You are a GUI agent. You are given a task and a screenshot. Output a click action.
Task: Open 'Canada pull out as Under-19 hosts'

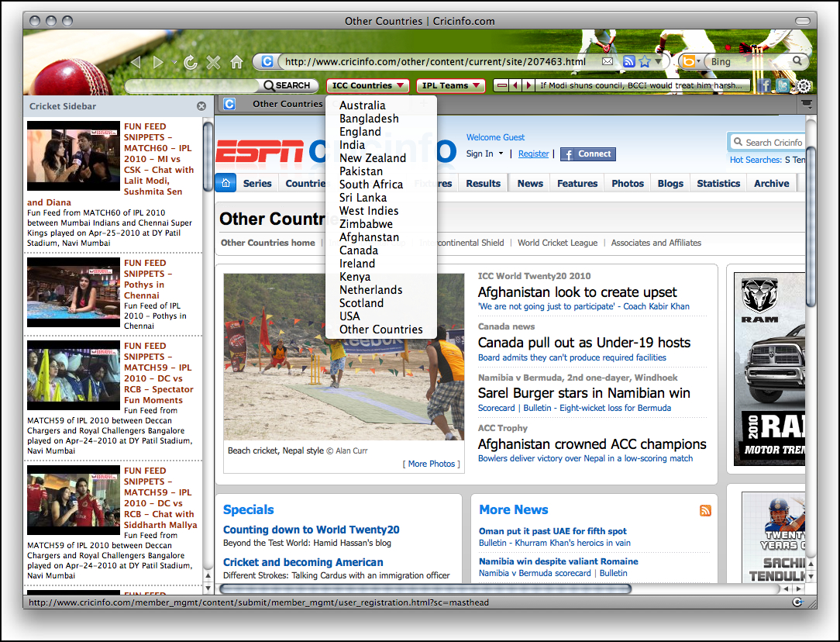[x=584, y=343]
